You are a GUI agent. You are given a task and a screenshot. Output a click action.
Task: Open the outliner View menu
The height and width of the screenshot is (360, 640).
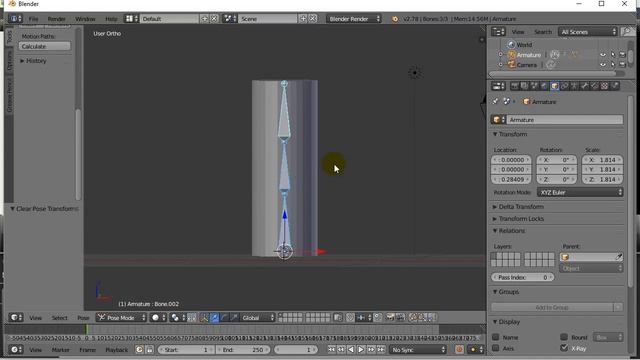click(x=518, y=32)
